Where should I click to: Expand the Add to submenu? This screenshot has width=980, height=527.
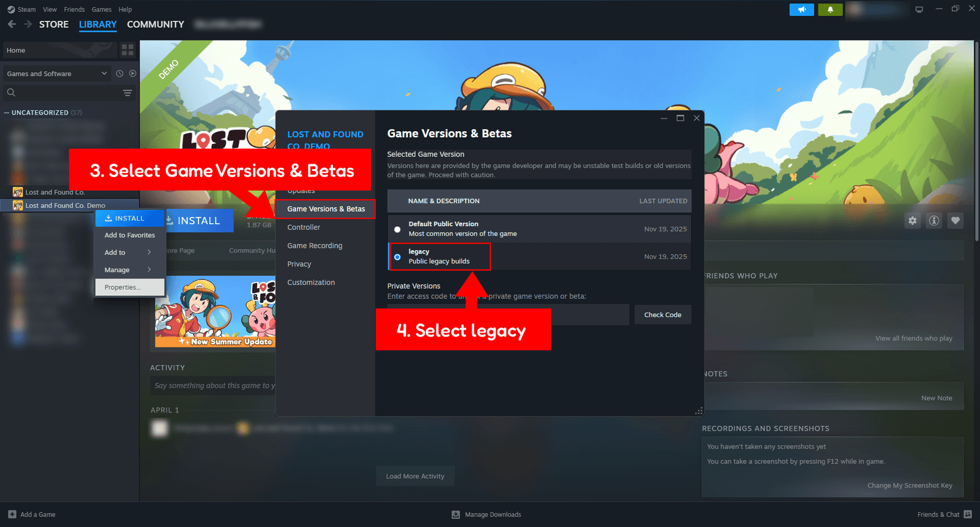tap(130, 252)
